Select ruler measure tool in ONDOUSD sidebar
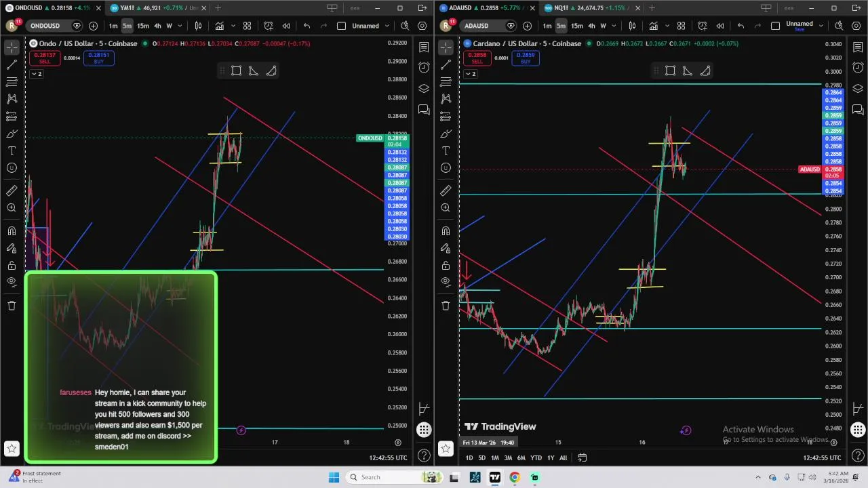868x488 pixels. 12,191
